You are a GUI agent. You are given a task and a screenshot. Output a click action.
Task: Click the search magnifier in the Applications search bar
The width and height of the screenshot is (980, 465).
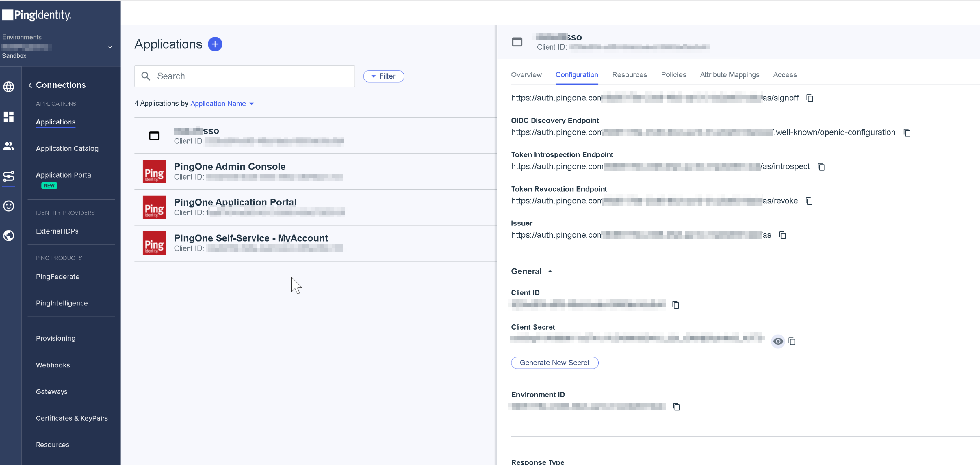point(146,76)
